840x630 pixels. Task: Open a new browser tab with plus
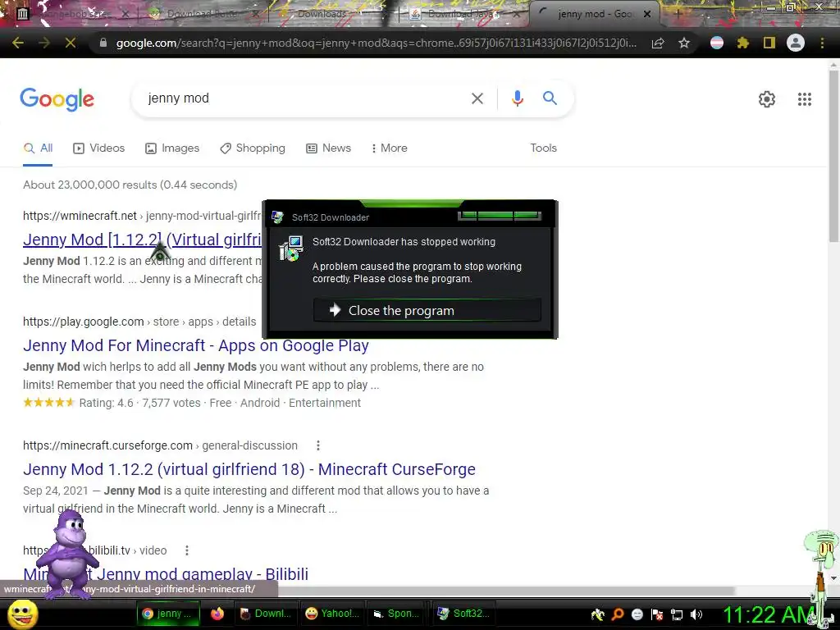point(678,14)
